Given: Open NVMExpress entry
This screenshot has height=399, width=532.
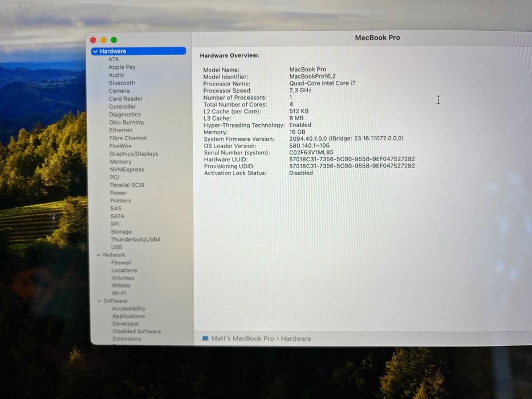Looking at the screenshot, I should [x=127, y=169].
